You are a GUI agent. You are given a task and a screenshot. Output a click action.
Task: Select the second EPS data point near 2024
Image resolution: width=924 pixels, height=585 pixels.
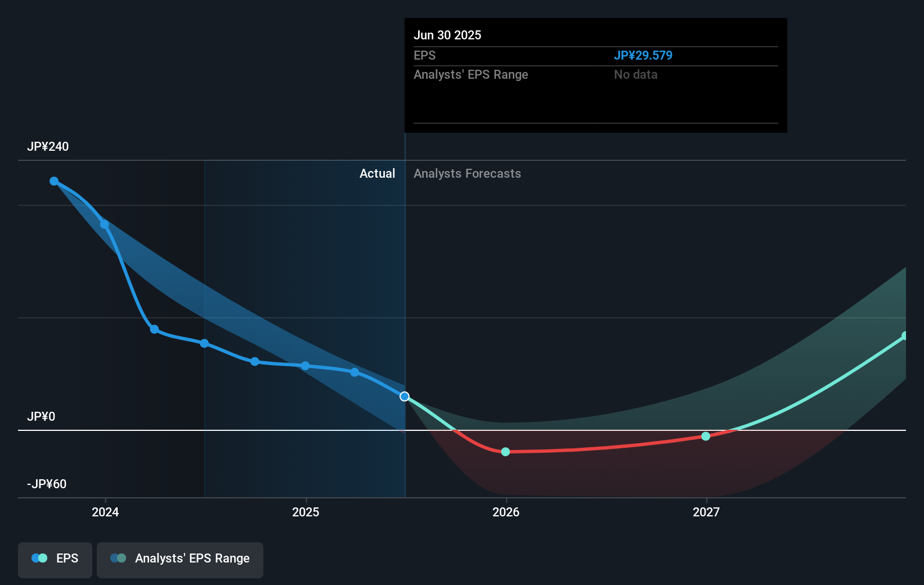pyautogui.click(x=105, y=224)
